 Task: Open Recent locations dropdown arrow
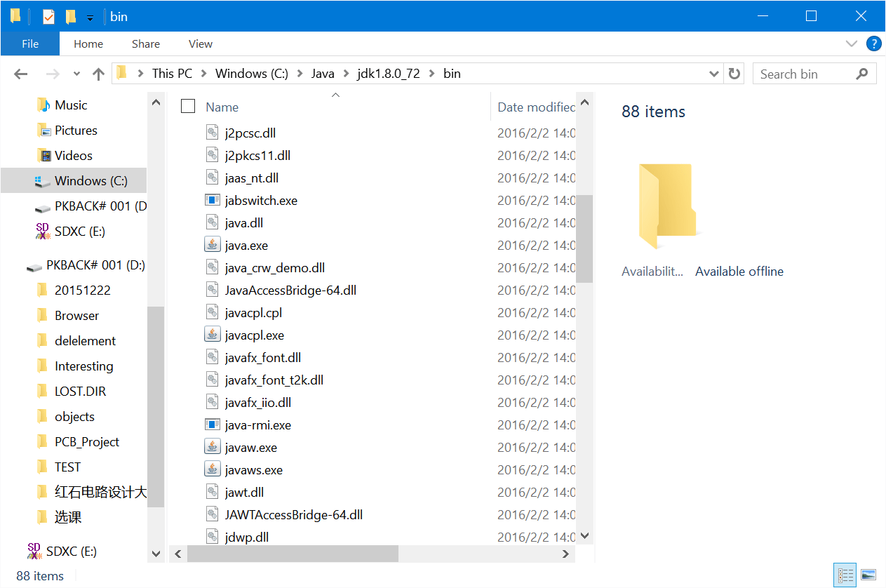(76, 74)
